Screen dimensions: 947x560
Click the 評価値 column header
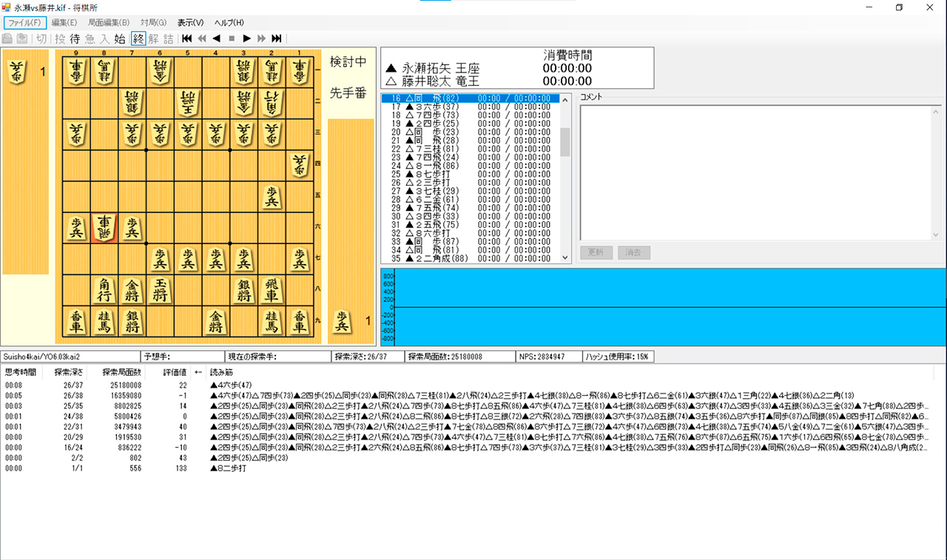[175, 373]
